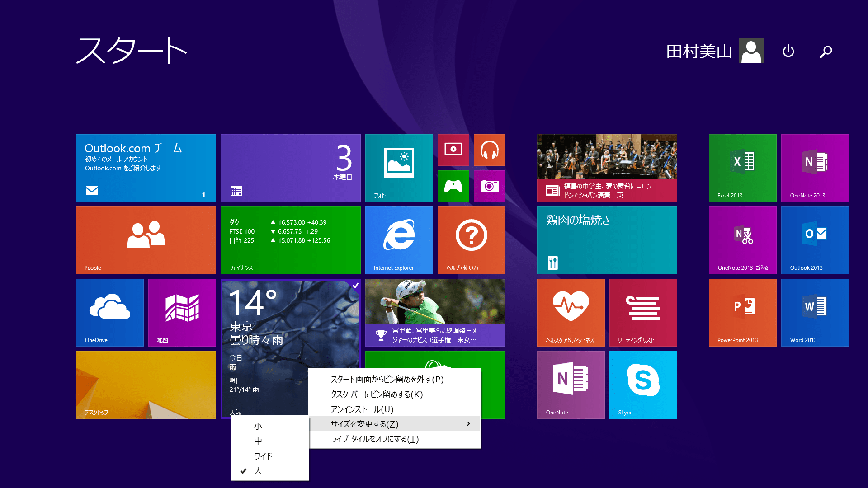Launch Word 2013
The width and height of the screenshot is (868, 488).
click(x=814, y=312)
